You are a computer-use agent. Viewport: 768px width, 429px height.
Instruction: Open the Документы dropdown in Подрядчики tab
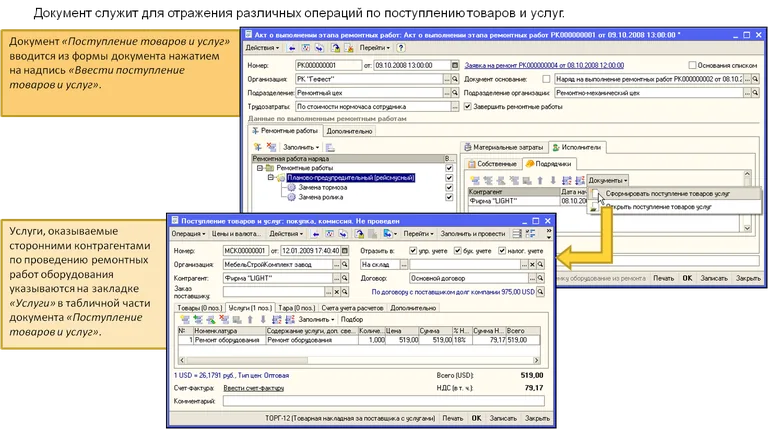(609, 179)
